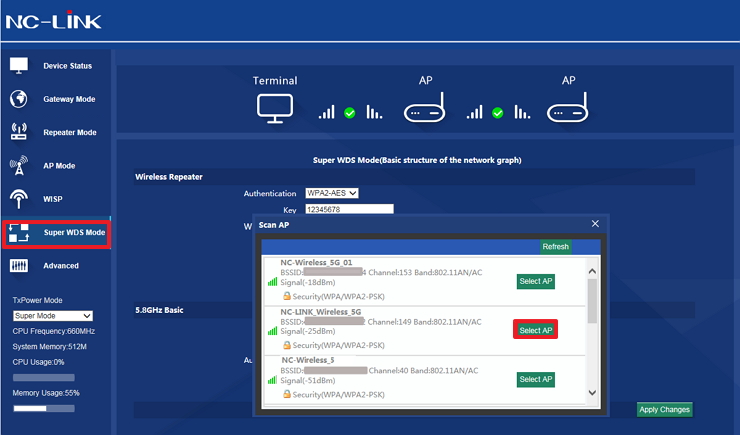Click the Gateway Mode globe icon
The image size is (740, 435).
click(x=19, y=99)
